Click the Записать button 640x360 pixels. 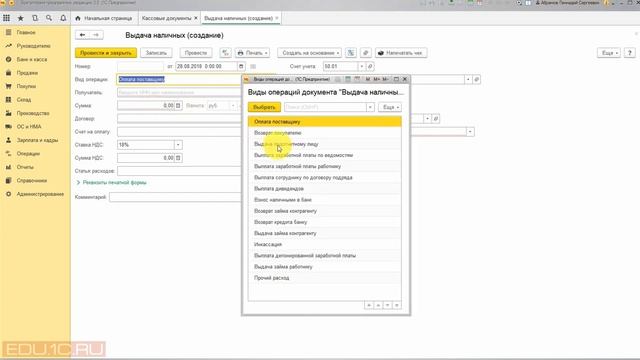point(156,53)
